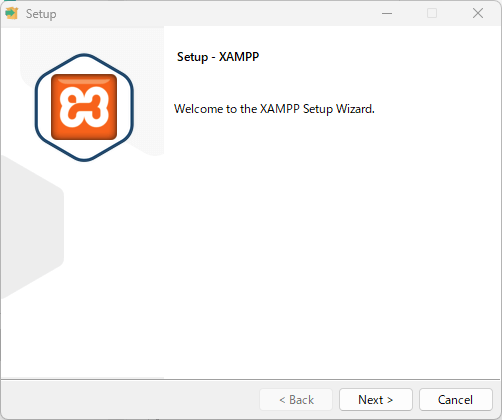Image resolution: width=502 pixels, height=420 pixels.
Task: Minimize the Setup window
Action: [x=387, y=13]
